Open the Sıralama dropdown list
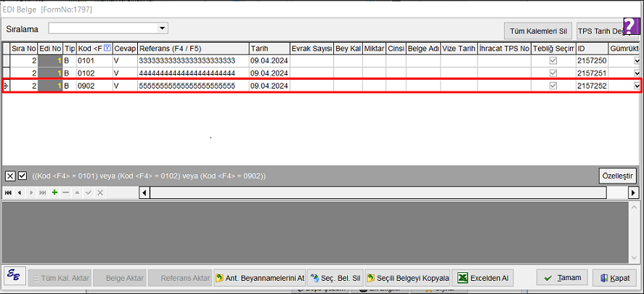 (x=162, y=28)
